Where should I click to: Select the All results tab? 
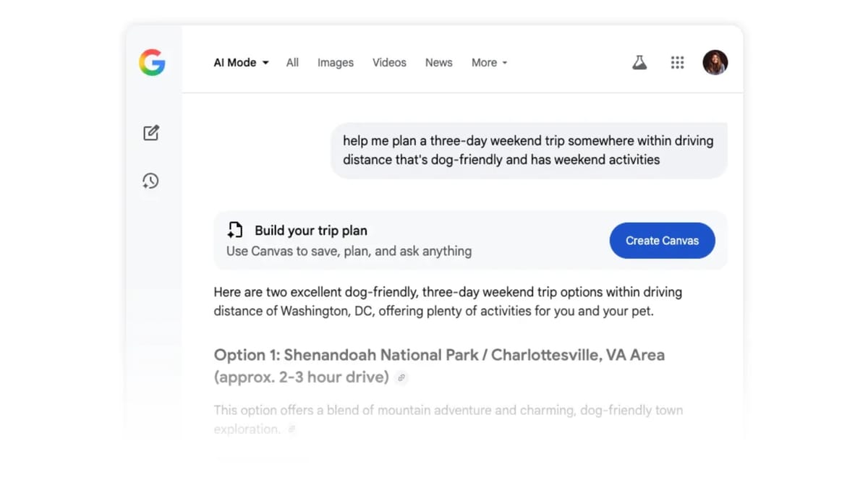pyautogui.click(x=292, y=62)
